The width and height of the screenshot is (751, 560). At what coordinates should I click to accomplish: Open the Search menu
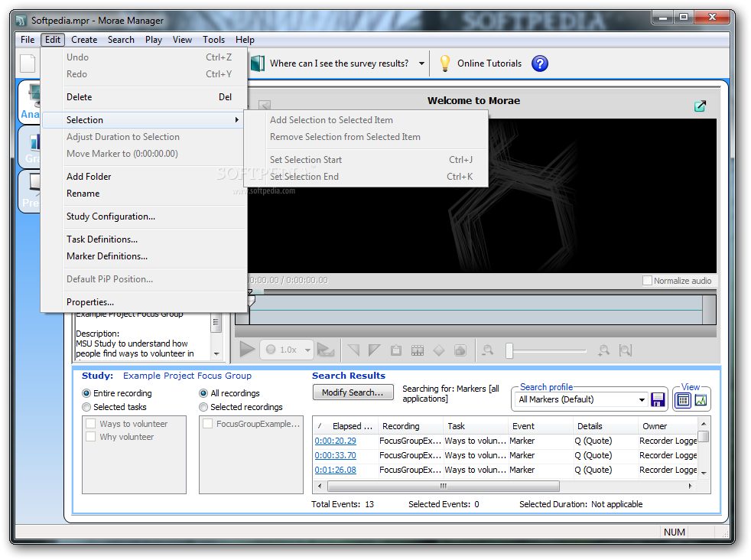click(x=121, y=40)
